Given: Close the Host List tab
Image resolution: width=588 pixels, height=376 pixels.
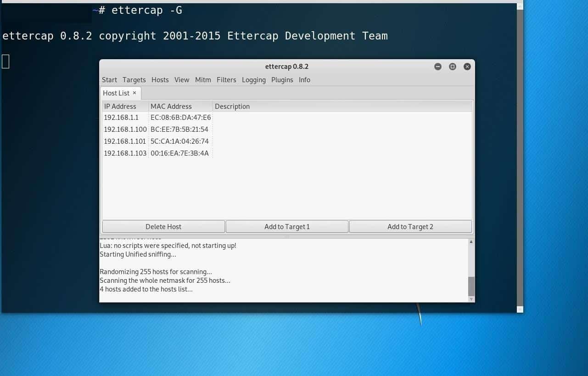Looking at the screenshot, I should pyautogui.click(x=134, y=93).
